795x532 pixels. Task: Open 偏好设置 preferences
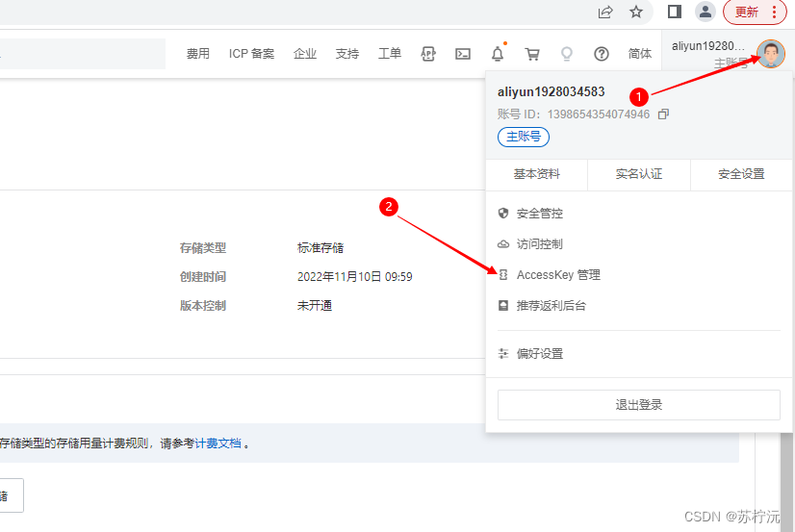tap(540, 354)
